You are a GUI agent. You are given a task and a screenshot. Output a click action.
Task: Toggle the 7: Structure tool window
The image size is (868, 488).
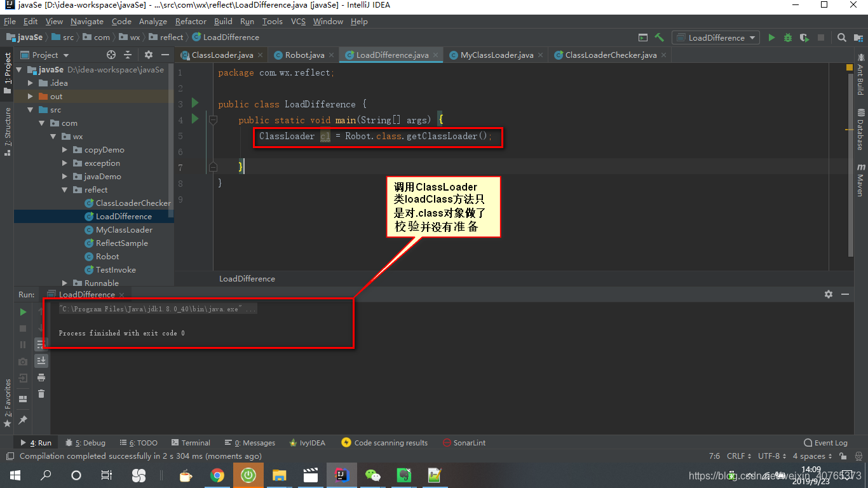tap(7, 130)
